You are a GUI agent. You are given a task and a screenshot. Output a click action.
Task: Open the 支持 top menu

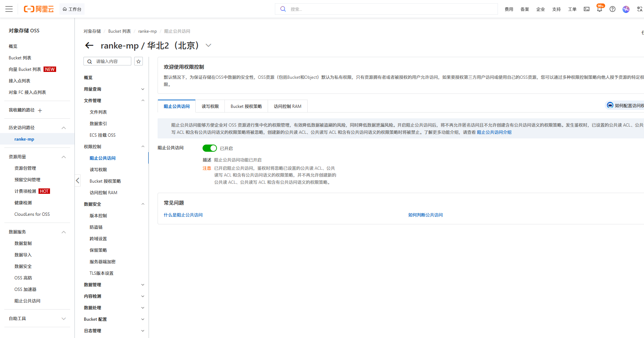(556, 9)
